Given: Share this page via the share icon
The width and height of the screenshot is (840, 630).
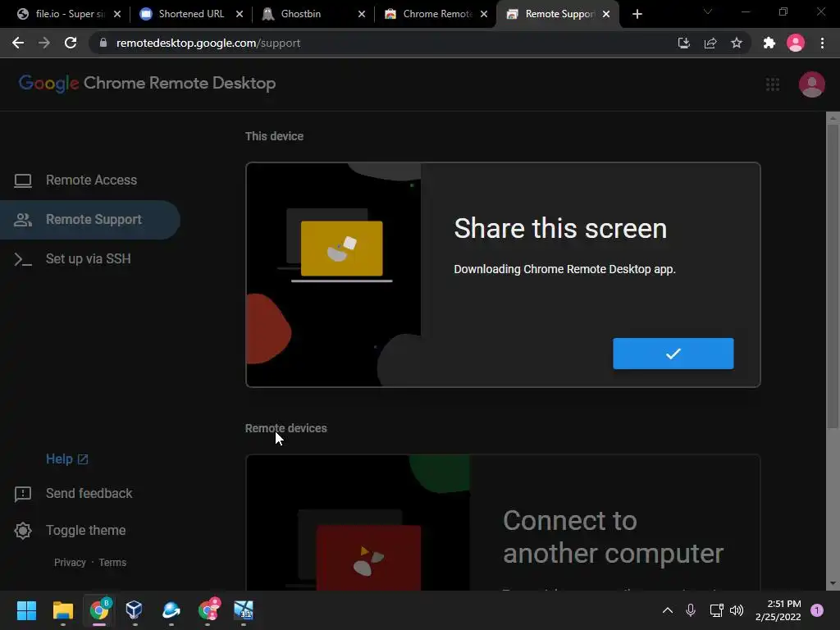Looking at the screenshot, I should [x=710, y=43].
